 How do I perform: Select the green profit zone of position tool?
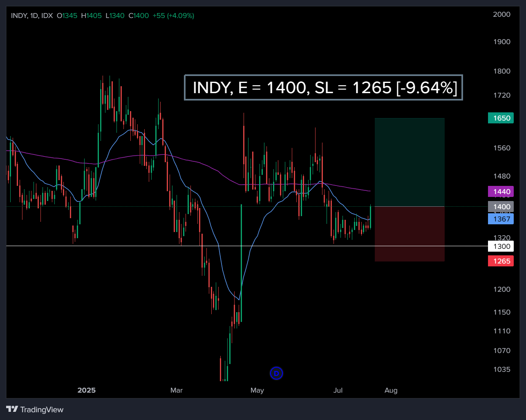tap(409, 161)
